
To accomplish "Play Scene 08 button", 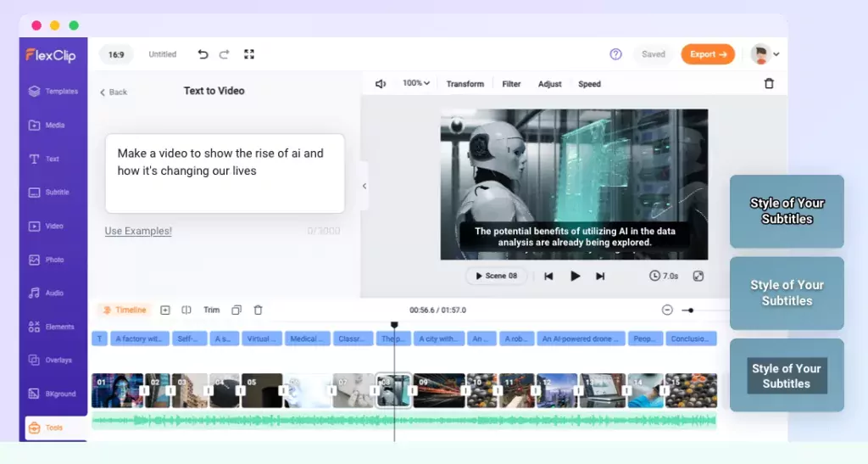I will point(497,276).
